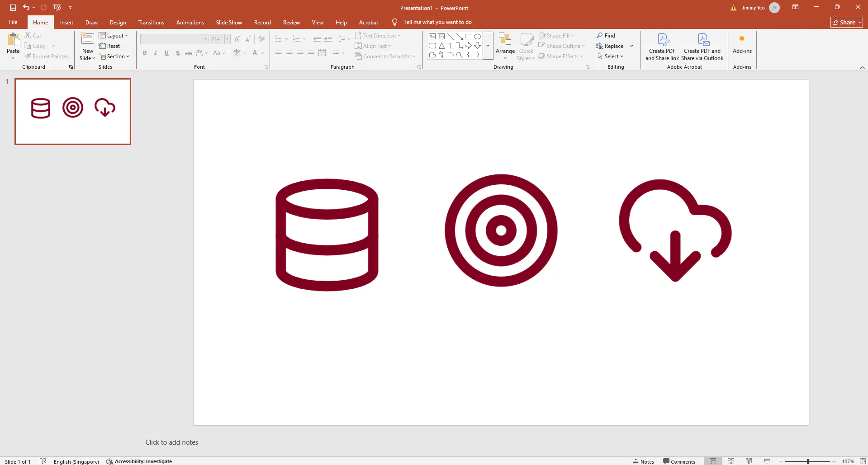Click the Find button
This screenshot has height=465, width=868.
click(606, 36)
